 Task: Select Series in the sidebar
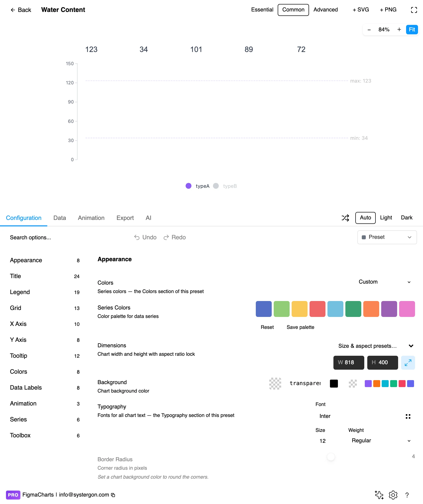click(45, 419)
